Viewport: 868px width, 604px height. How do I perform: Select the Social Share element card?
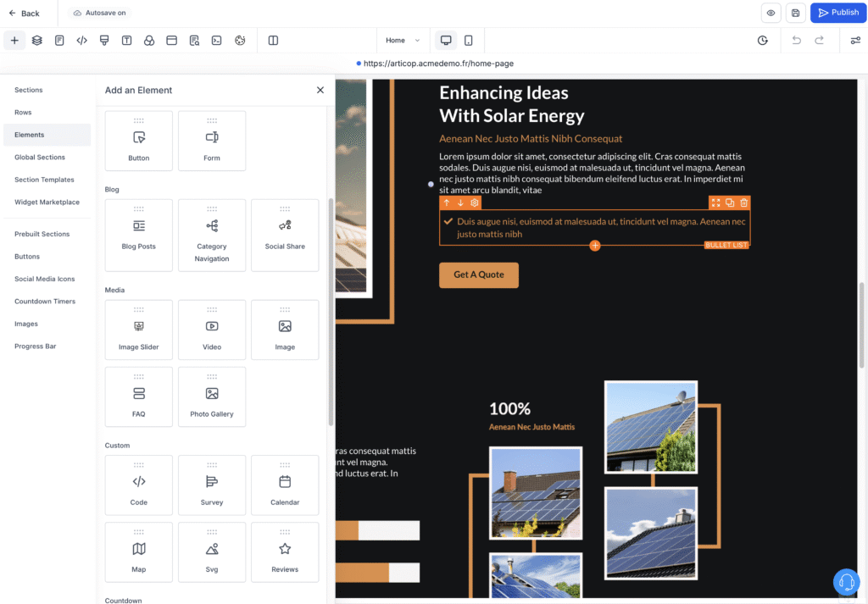[x=285, y=236]
